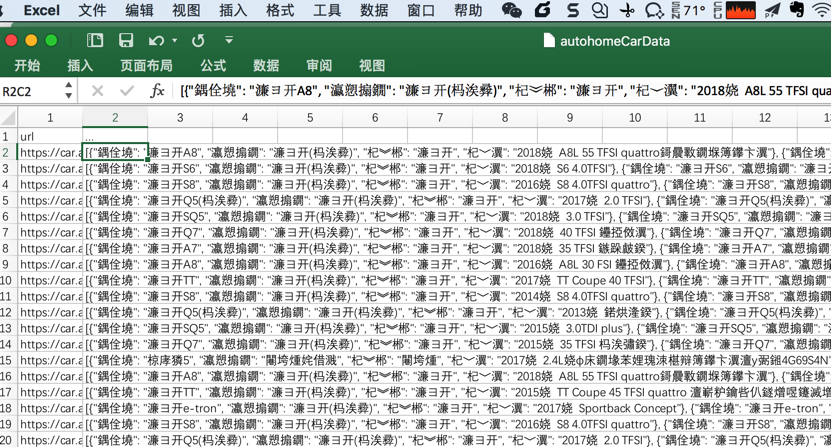Open the 格式 menu in the menu bar

(280, 10)
